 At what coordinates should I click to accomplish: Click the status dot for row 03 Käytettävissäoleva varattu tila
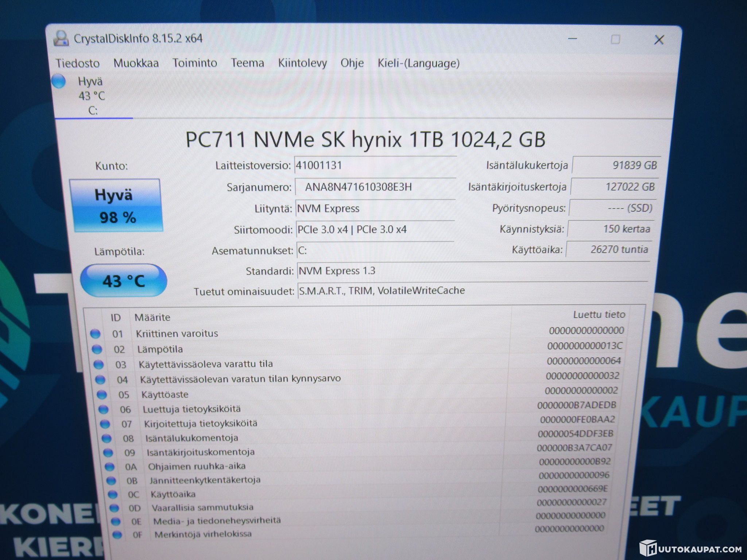coord(98,364)
